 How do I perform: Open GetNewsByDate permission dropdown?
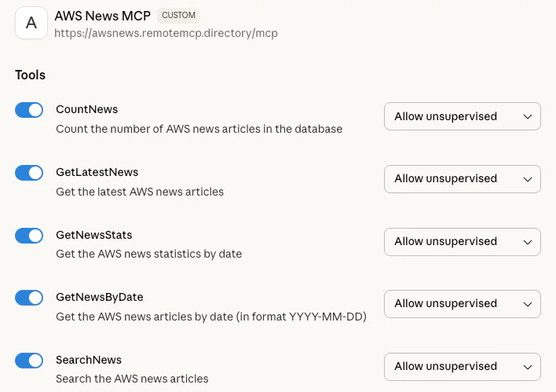click(463, 304)
